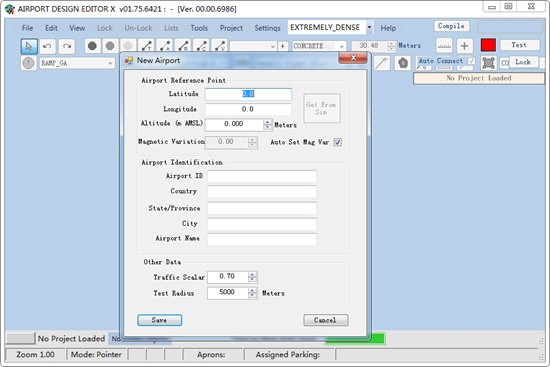The height and width of the screenshot is (367, 550).
Task: Select the medium gray circle tool
Action: click(110, 46)
